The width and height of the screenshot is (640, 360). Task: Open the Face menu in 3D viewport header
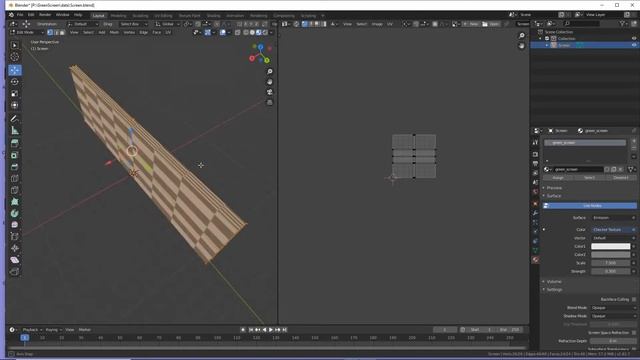pos(157,32)
